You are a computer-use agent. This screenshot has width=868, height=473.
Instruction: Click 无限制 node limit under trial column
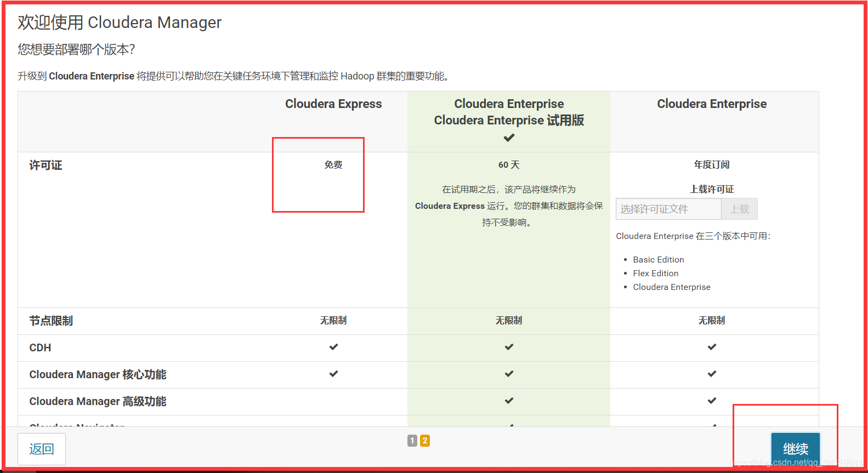(509, 320)
